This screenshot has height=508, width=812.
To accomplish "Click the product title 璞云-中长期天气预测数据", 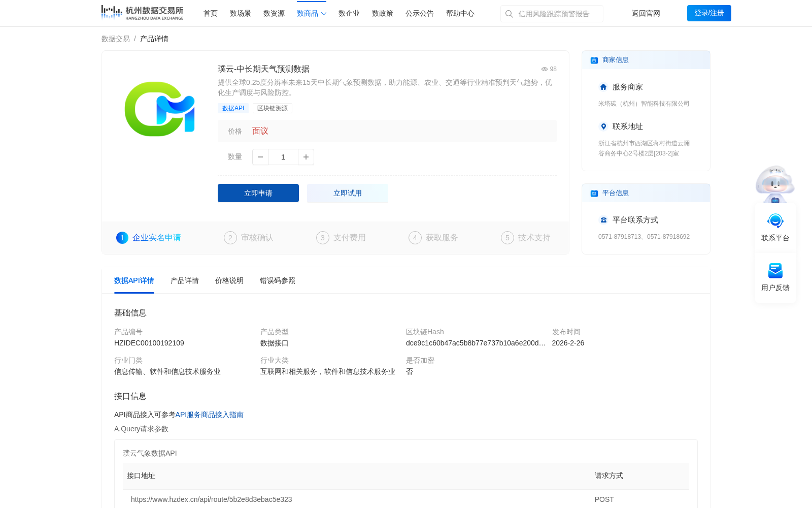I will click(263, 69).
